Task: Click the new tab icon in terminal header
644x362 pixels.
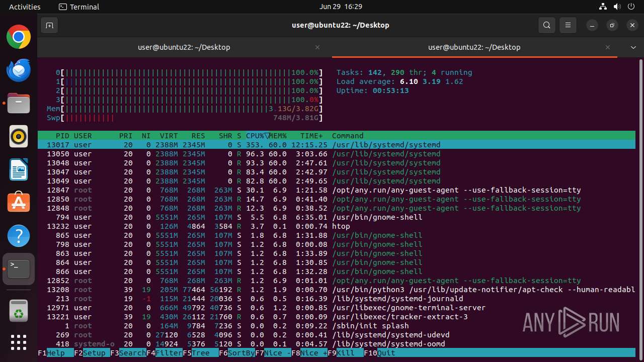Action: (x=49, y=25)
